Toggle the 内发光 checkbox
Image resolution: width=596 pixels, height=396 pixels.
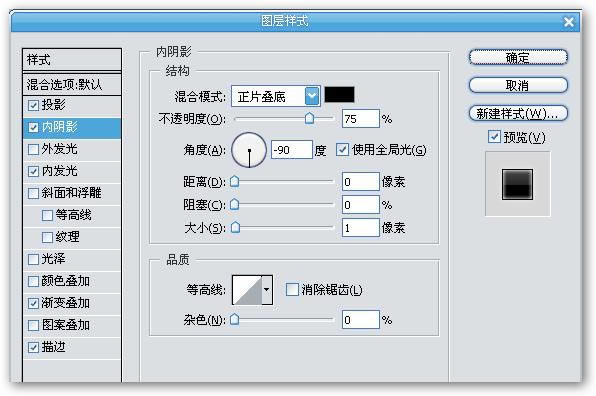33,171
